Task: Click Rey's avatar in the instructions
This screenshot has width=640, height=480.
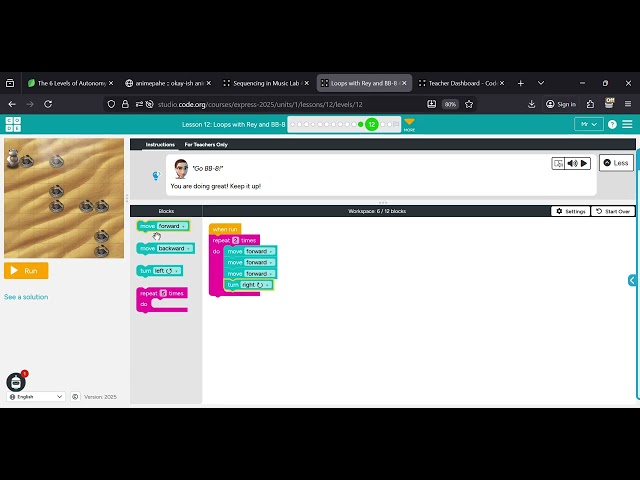Action: [181, 169]
